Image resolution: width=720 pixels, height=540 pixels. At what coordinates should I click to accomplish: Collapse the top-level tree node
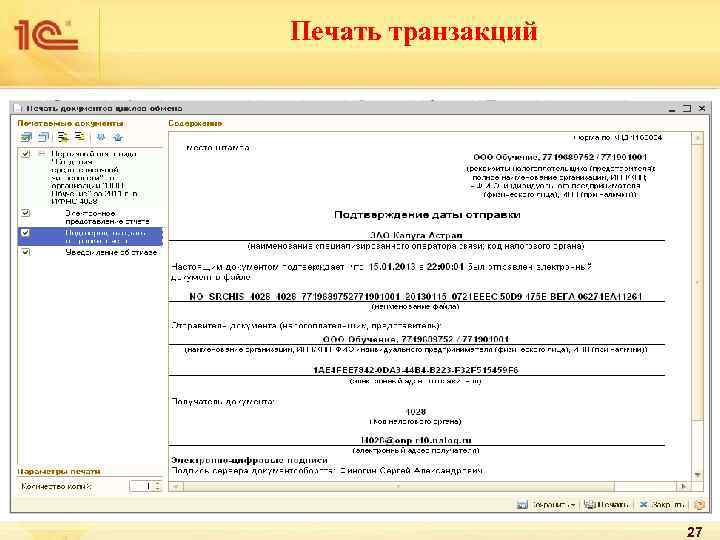[x=41, y=154]
